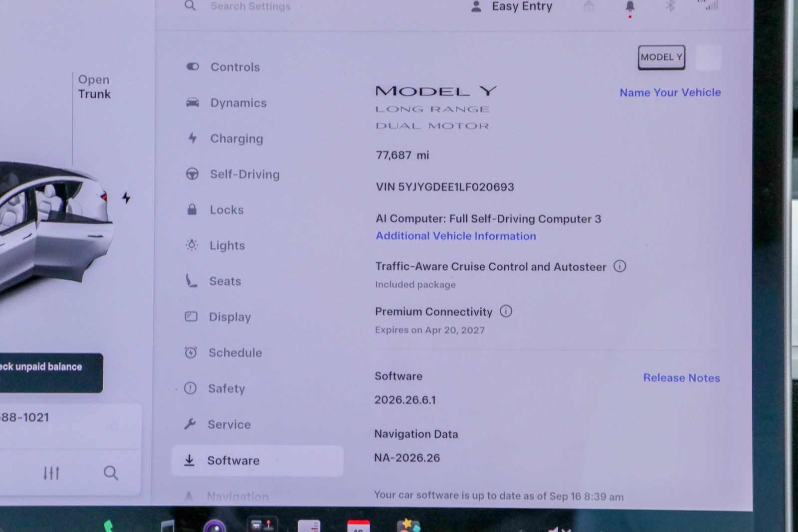Viewport: 798px width, 532px height.
Task: Tap the garage door opener icon
Action: (589, 6)
